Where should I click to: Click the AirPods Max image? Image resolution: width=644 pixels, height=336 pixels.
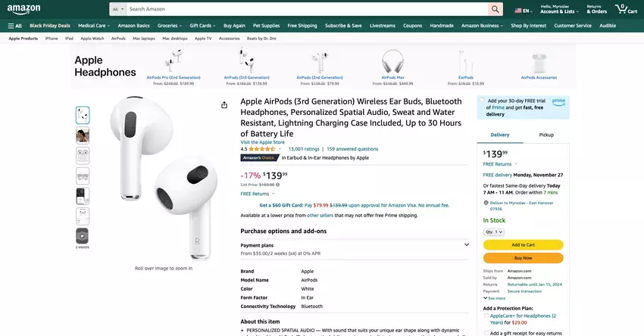pyautogui.click(x=393, y=61)
